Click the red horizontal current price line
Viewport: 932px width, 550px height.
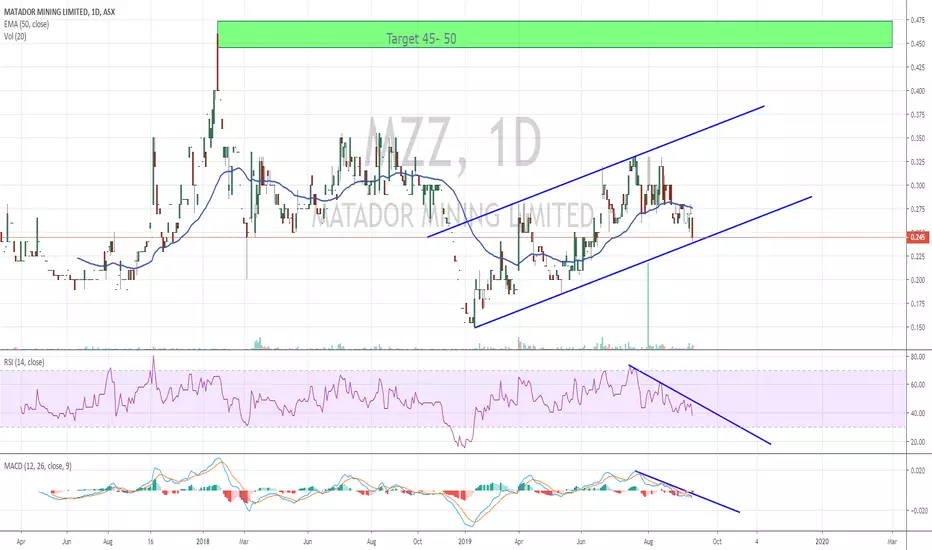point(452,237)
